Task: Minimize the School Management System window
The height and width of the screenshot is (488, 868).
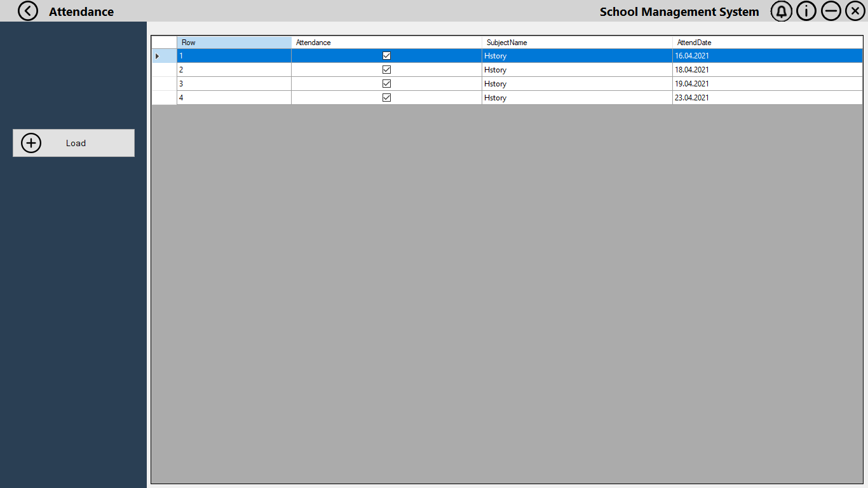Action: click(831, 11)
